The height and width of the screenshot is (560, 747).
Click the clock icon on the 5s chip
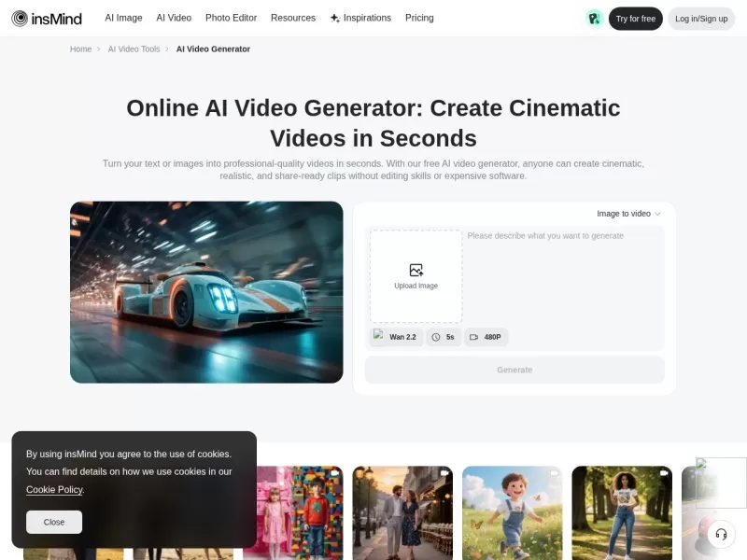pos(434,337)
